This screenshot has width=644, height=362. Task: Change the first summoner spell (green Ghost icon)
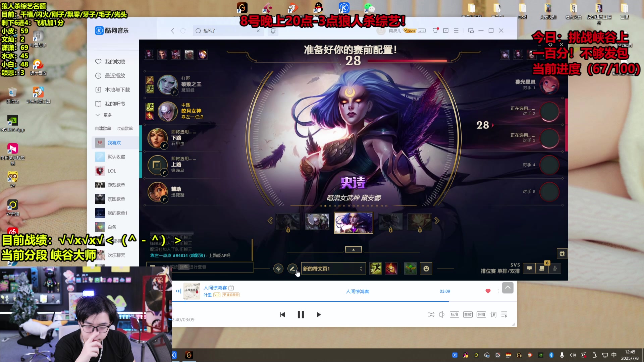pyautogui.click(x=375, y=268)
